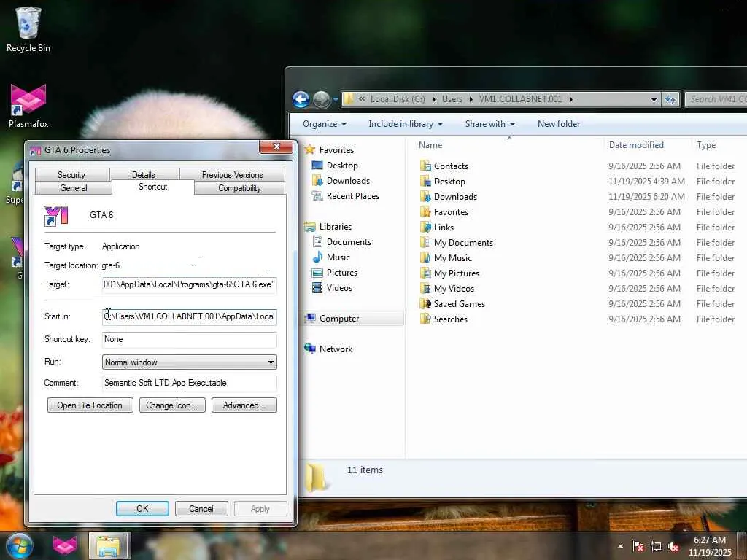This screenshot has height=560, width=747.
Task: Click the Change Icon button
Action: pos(172,405)
